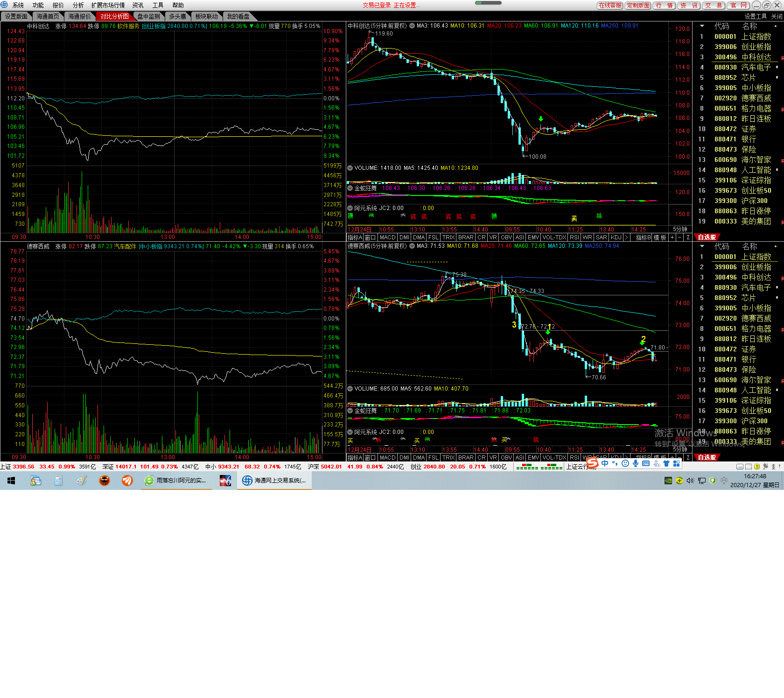Click the 定制版面 button
The height and width of the screenshot is (698, 784).
click(638, 5)
